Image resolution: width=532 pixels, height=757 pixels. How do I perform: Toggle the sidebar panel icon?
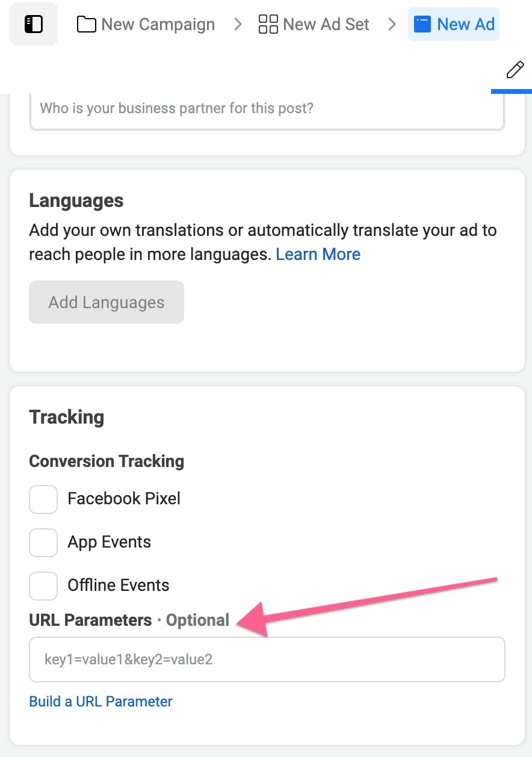pos(34,24)
